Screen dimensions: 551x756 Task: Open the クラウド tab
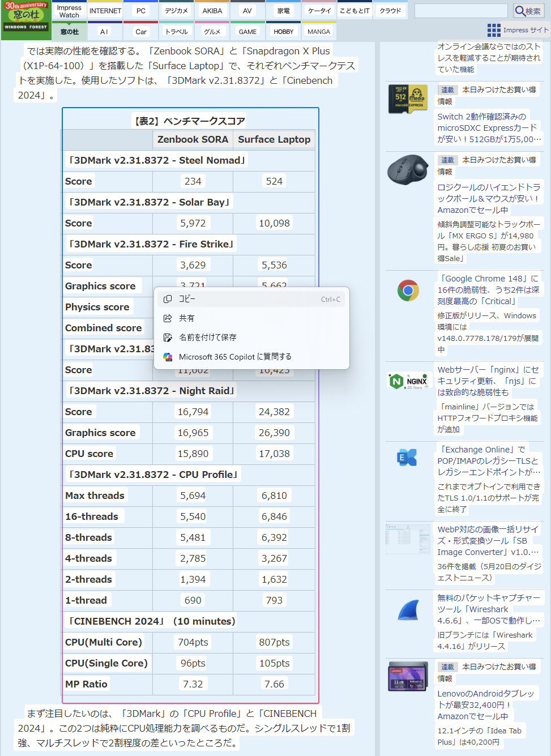(390, 11)
